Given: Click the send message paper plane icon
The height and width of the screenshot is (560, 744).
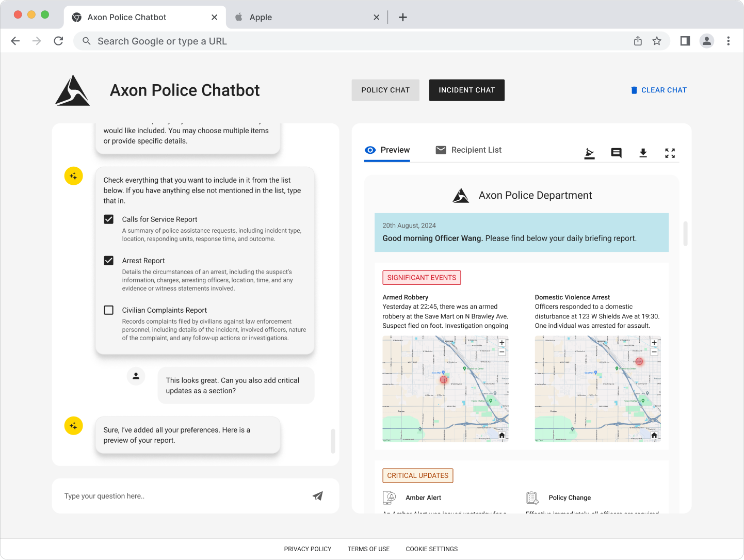Looking at the screenshot, I should [x=318, y=496].
